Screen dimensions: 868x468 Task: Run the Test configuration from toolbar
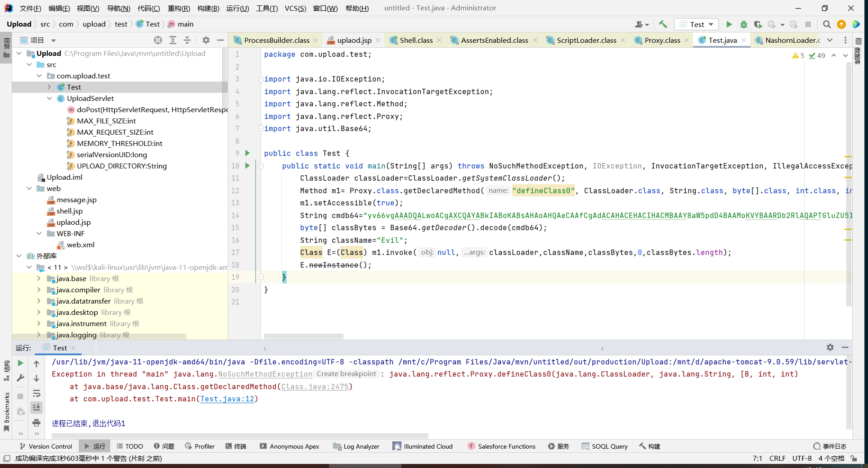729,24
